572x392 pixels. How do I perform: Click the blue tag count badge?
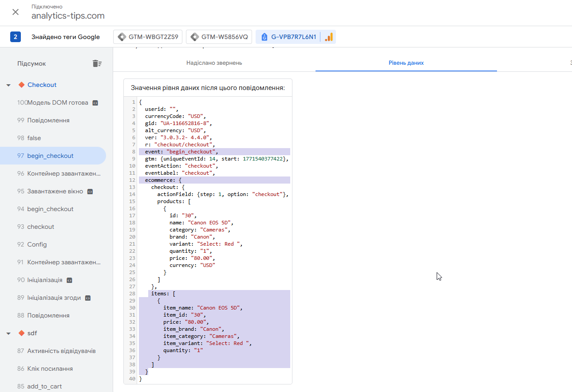tap(16, 37)
